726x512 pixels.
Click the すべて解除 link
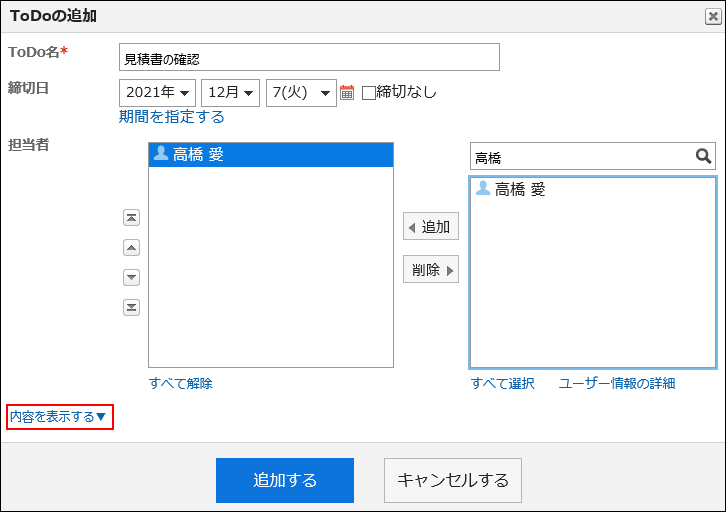click(x=181, y=383)
